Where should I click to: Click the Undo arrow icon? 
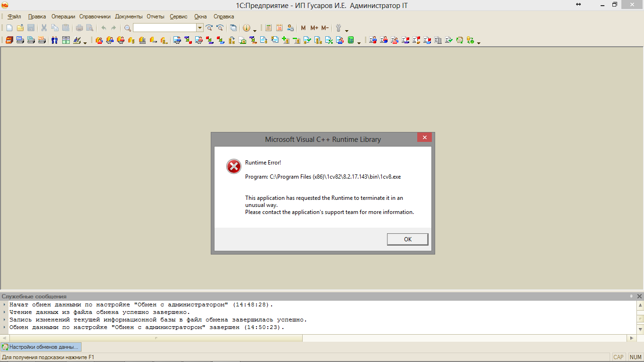(x=104, y=28)
